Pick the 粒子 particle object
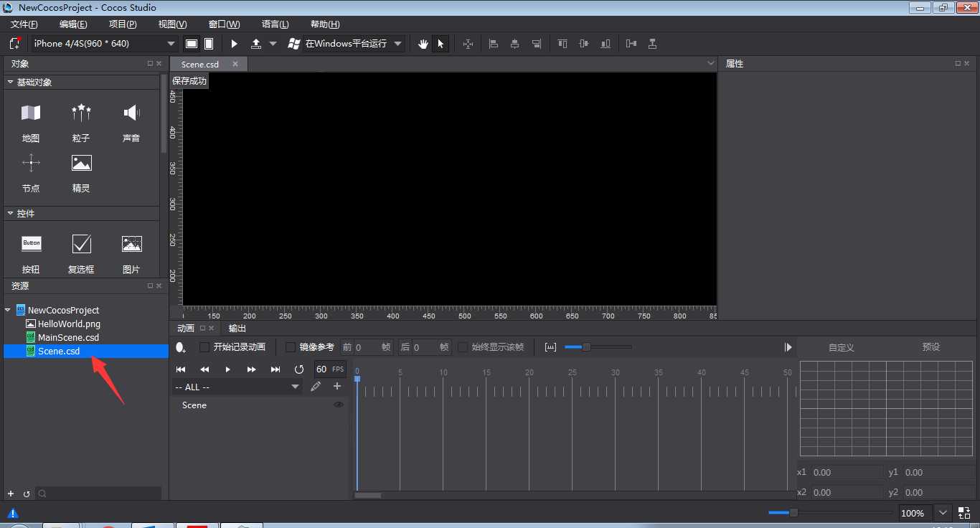 coord(81,122)
